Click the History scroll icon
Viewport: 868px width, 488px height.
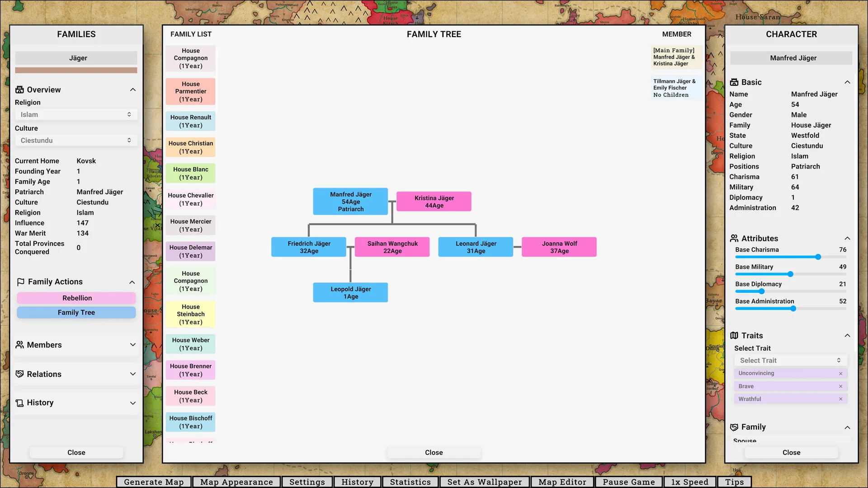[x=20, y=403]
